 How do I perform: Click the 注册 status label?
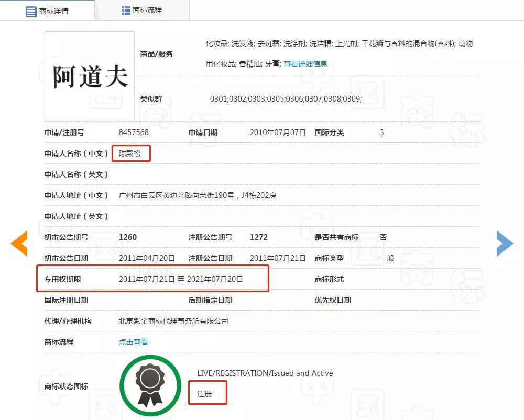click(204, 394)
